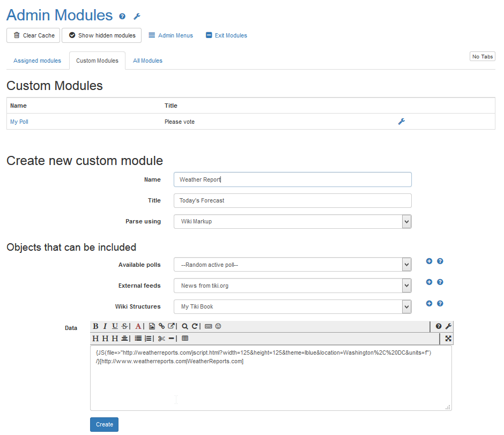
Task: Click Show hidden modules button
Action: pos(102,35)
